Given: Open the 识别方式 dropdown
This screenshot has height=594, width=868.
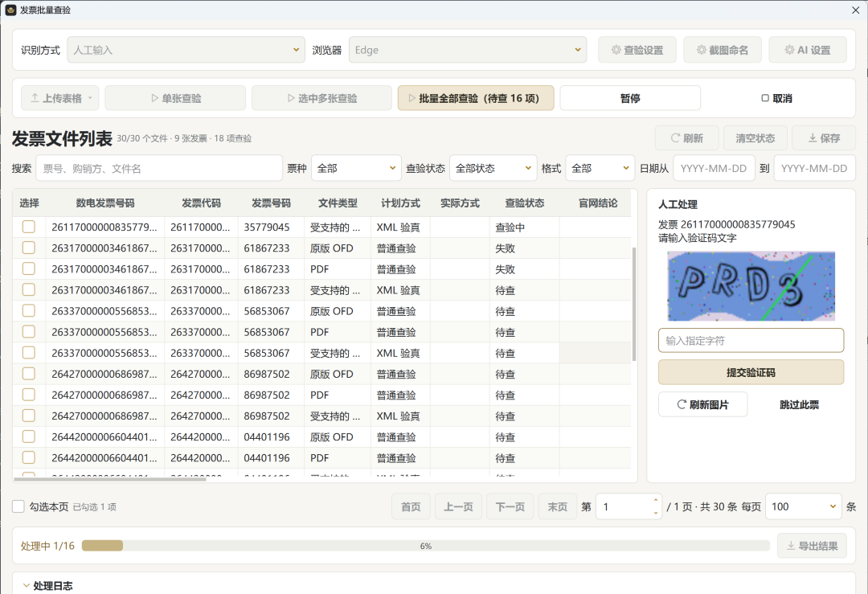Looking at the screenshot, I should [186, 50].
